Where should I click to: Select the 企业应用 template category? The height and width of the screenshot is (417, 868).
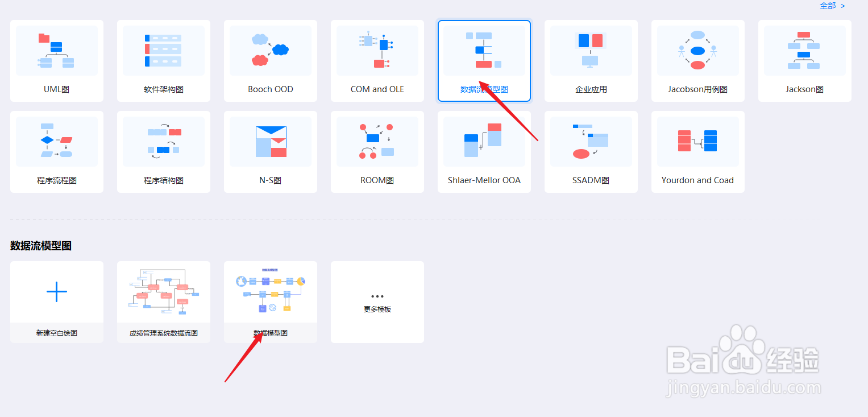[x=591, y=61]
